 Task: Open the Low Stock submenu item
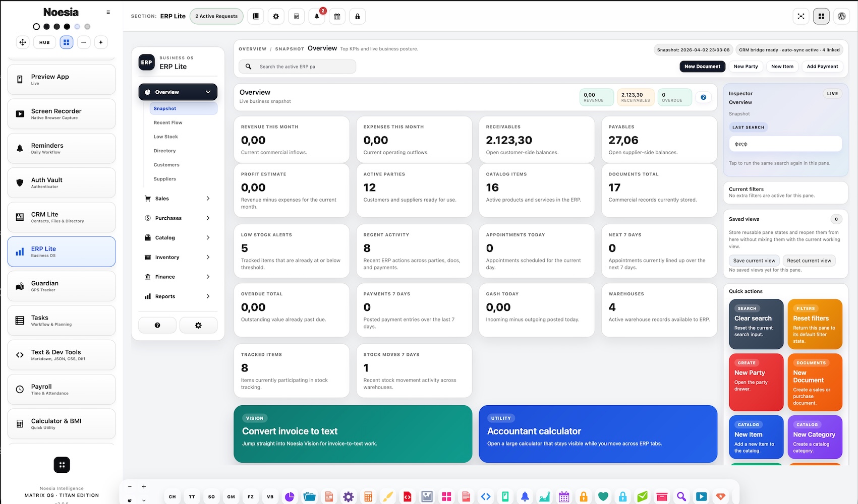tap(183, 137)
